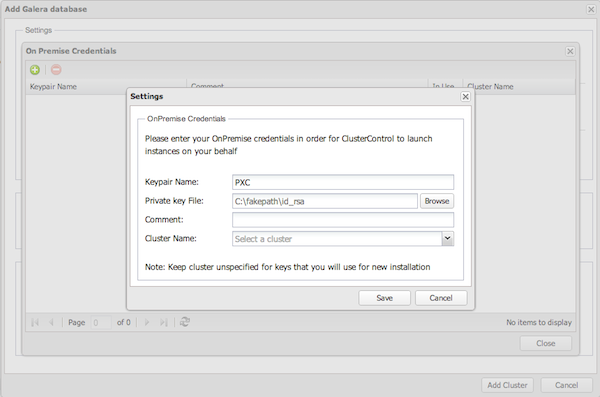This screenshot has height=397, width=600.
Task: Click the page number field
Action: [101, 322]
